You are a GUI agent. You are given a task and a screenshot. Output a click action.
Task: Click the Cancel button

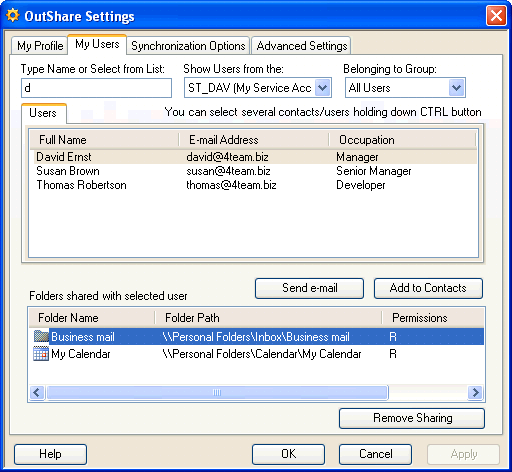375,454
